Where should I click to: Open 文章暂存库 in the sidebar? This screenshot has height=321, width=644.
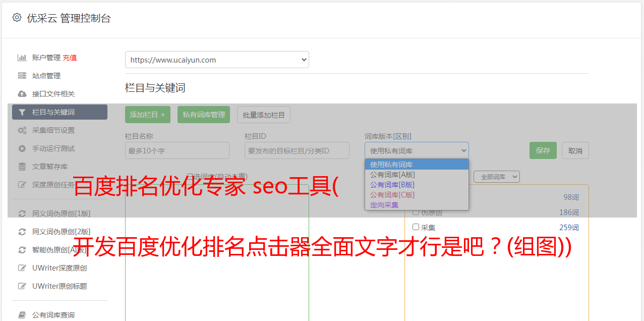point(50,167)
